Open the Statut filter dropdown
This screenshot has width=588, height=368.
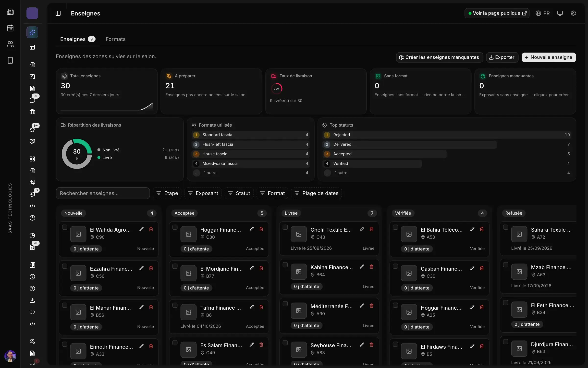239,193
